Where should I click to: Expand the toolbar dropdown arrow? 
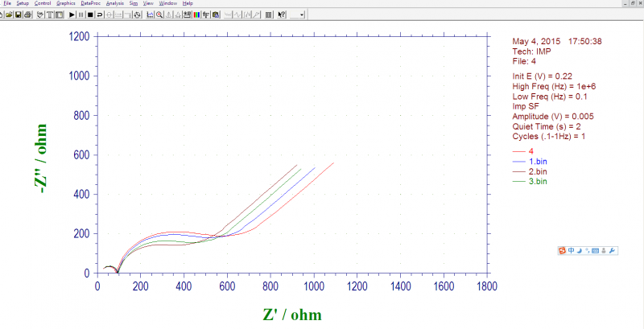(x=302, y=14)
